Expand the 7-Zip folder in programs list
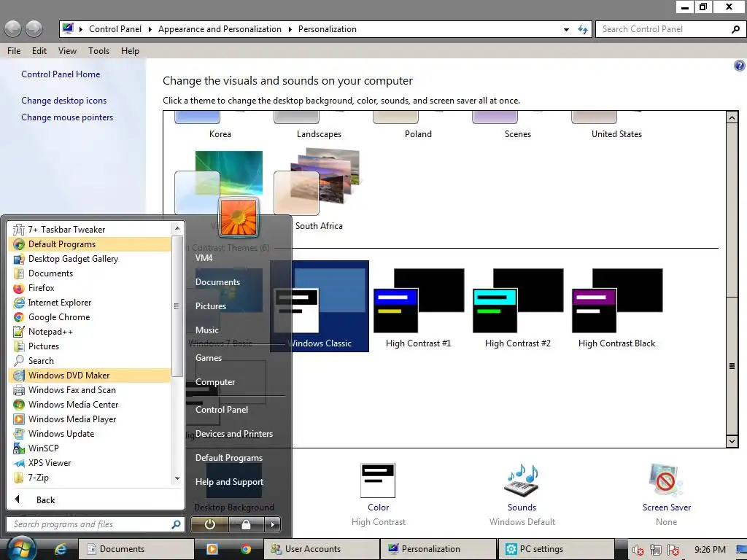The width and height of the screenshot is (747, 560). (89, 478)
